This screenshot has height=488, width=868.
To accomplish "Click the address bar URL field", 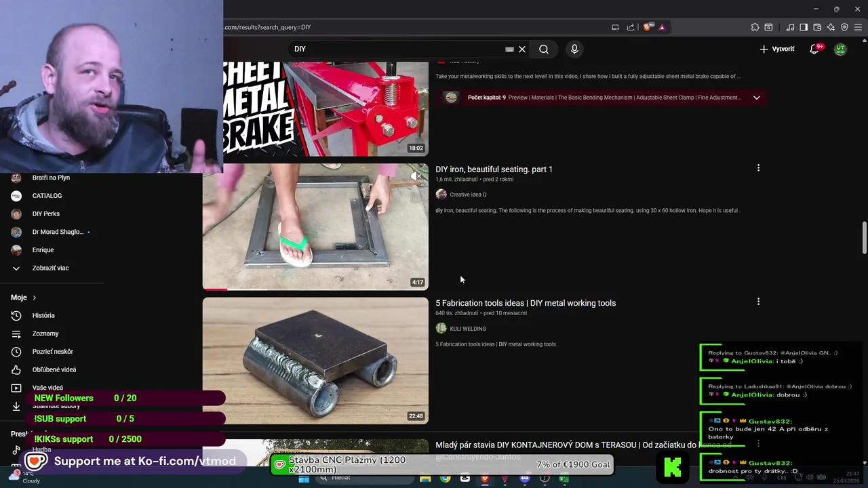I will tap(414, 27).
